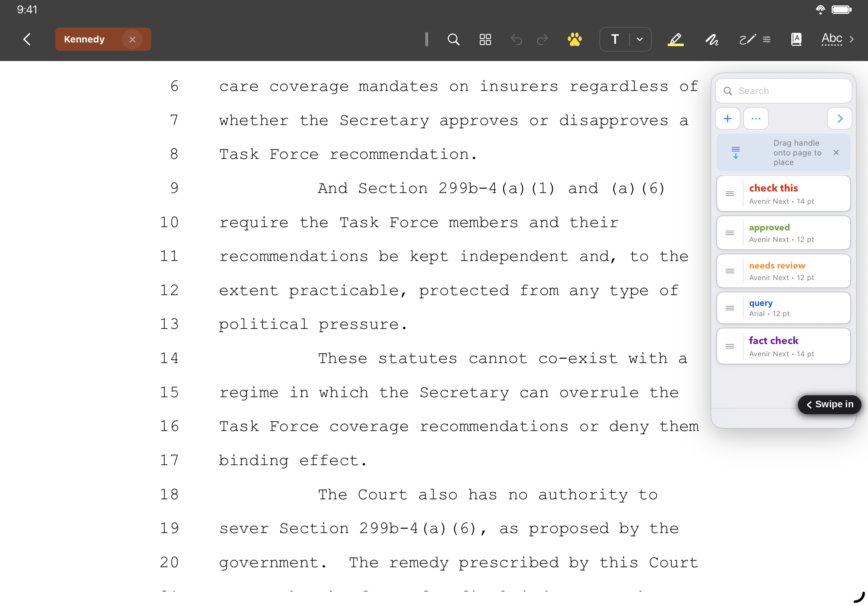Tap the yellow paw icon

click(574, 39)
